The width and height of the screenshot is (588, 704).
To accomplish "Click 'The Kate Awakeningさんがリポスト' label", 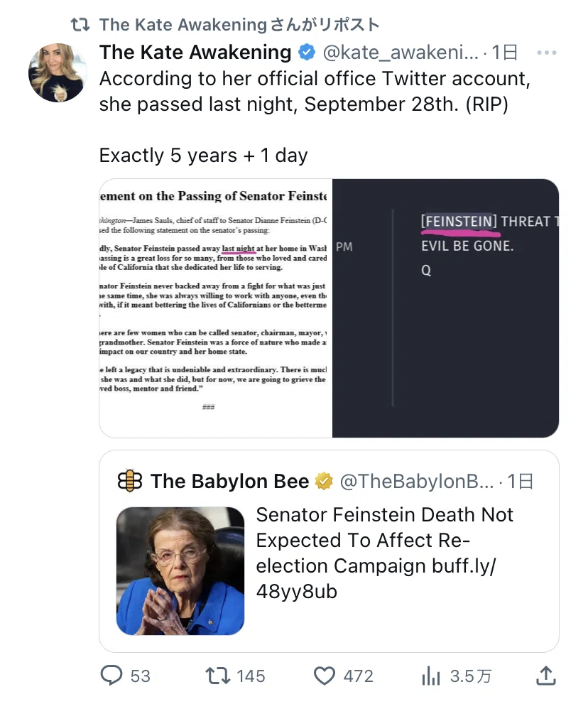I will click(240, 25).
